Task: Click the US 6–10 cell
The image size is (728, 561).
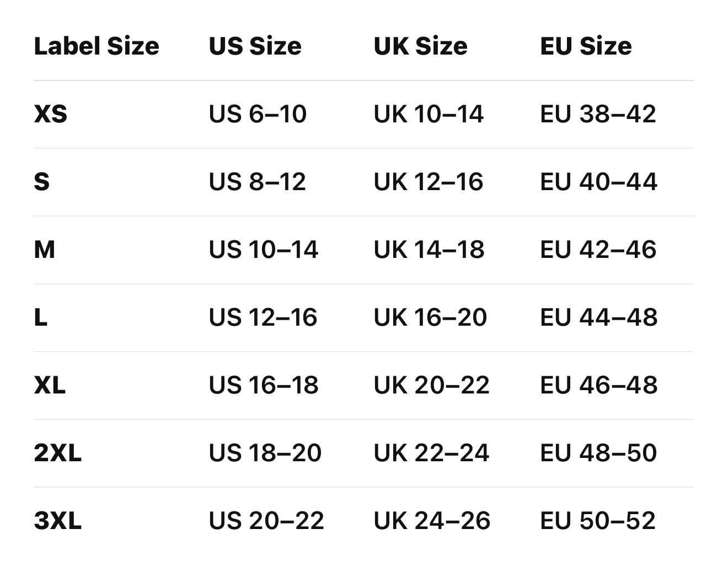Action: 258,115
